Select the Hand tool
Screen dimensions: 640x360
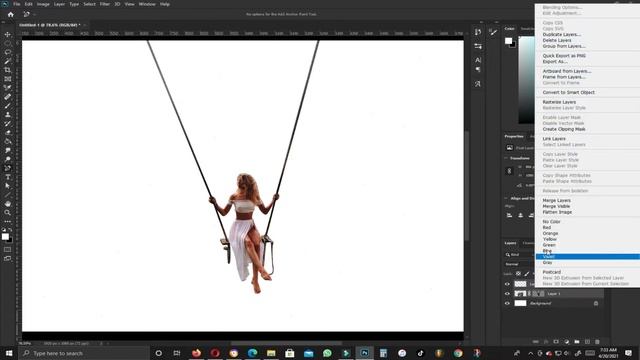(7, 204)
